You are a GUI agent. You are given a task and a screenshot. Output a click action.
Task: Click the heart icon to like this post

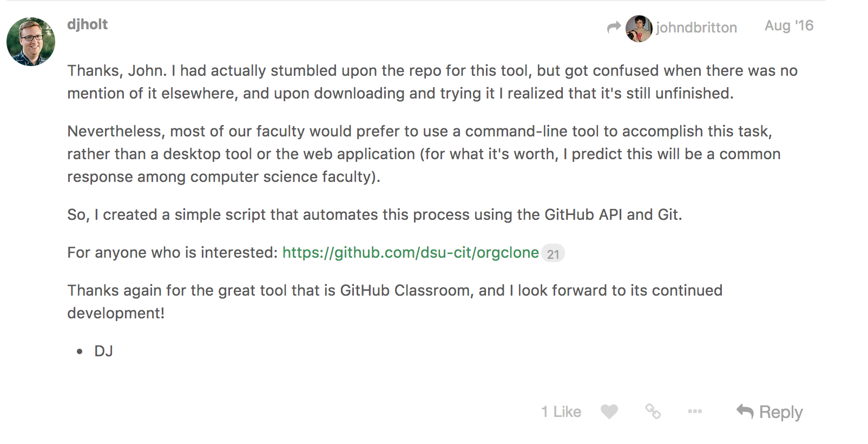609,412
